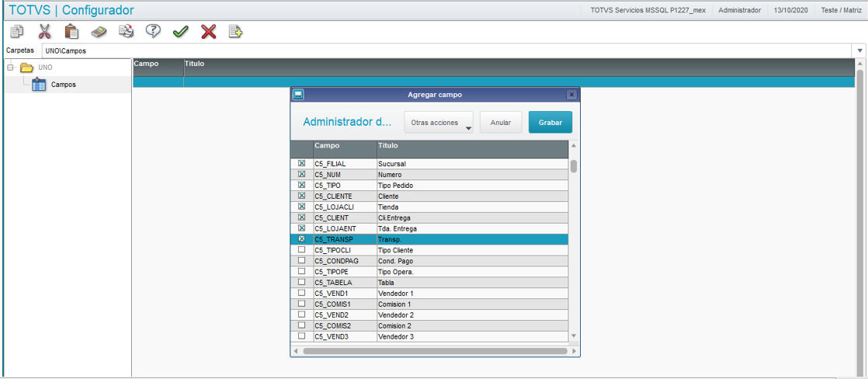Image resolution: width=868 pixels, height=379 pixels.
Task: Select the UNO folder label
Action: (x=45, y=68)
